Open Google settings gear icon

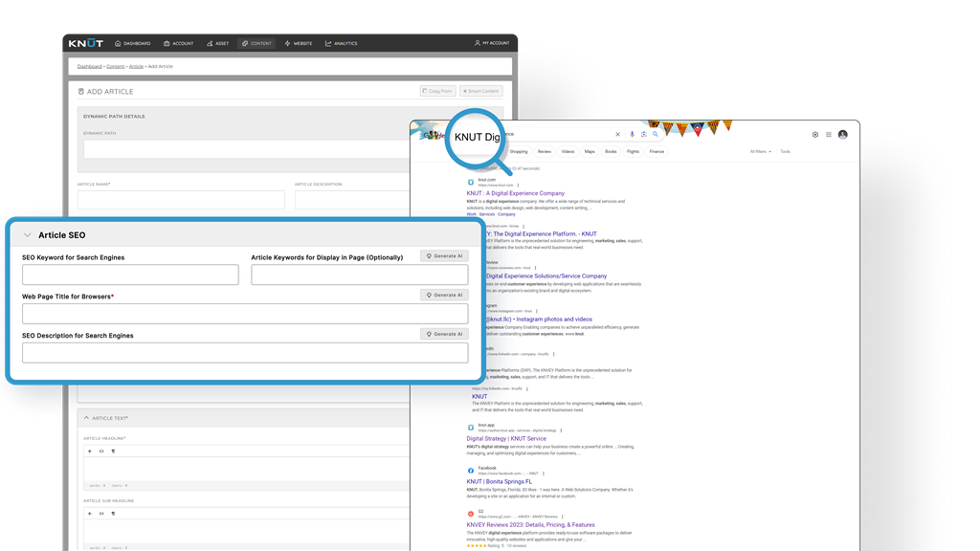click(x=815, y=135)
